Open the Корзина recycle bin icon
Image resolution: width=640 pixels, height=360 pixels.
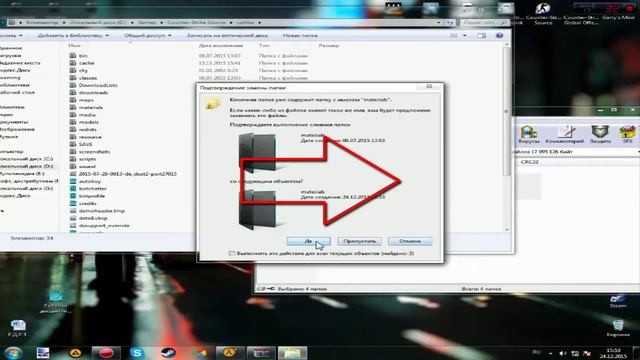click(x=618, y=328)
